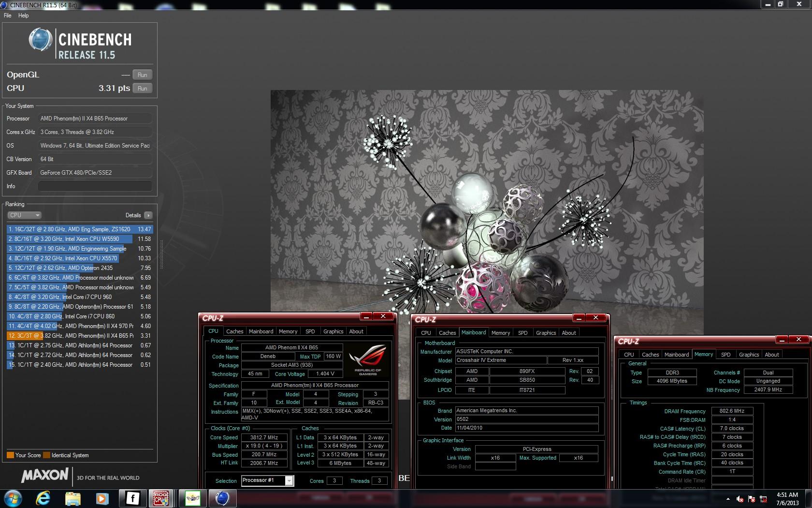Click the DRAM Frequency value 802.6 MHz

tap(732, 411)
